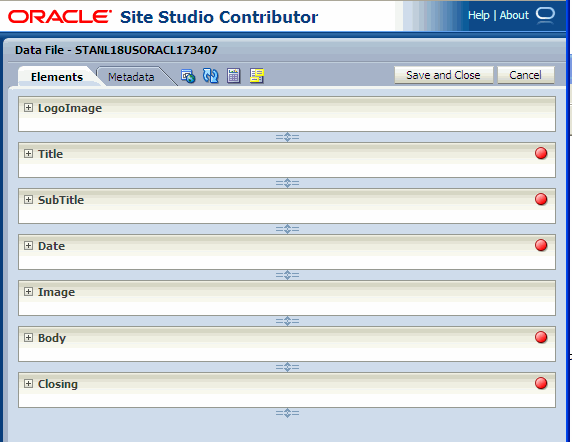Click the red indicator on Body element
572x442 pixels.
click(x=541, y=337)
